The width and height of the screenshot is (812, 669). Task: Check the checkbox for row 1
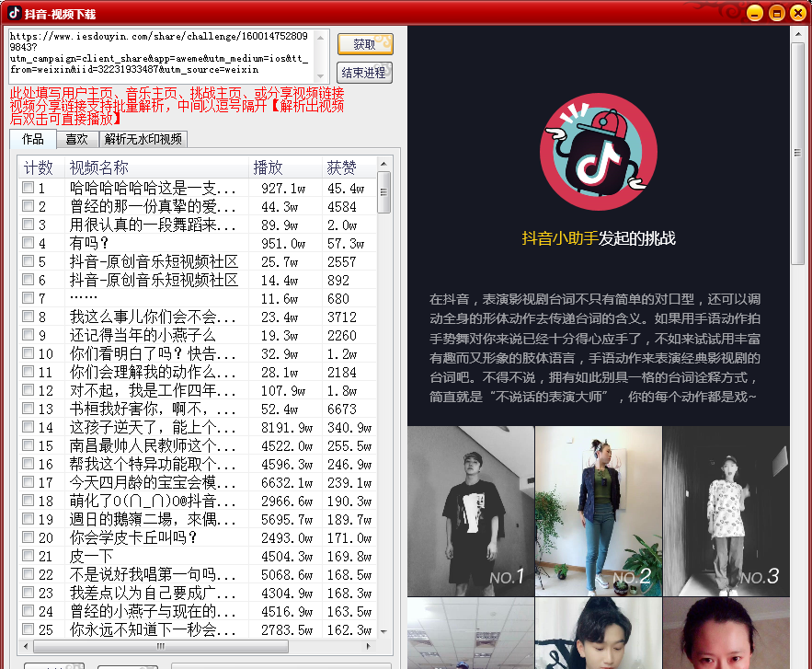(28, 188)
